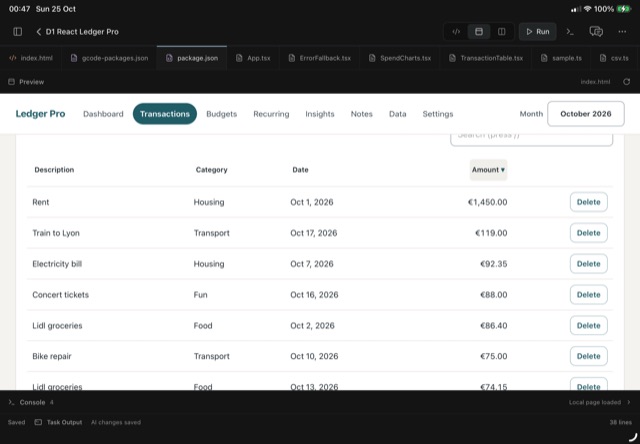Delete the Train to Lyon transaction

(589, 233)
